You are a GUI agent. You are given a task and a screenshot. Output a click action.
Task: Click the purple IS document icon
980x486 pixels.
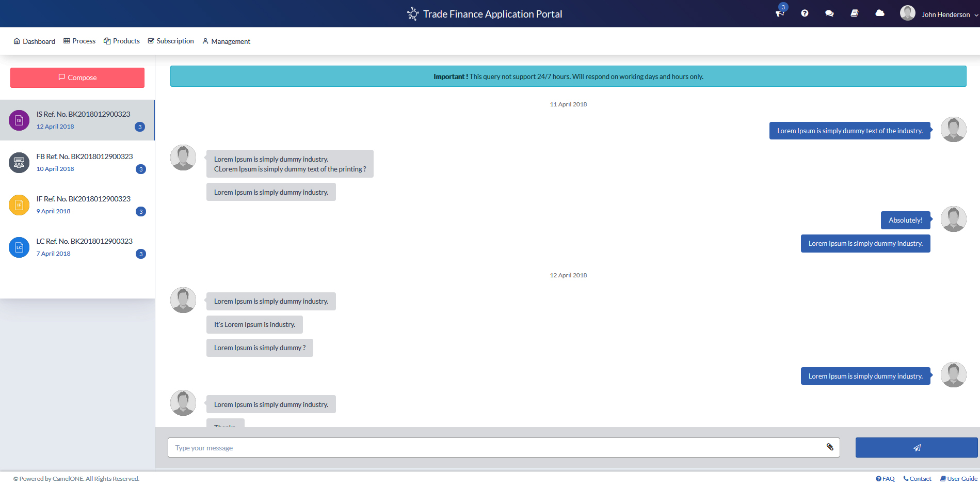point(19,120)
